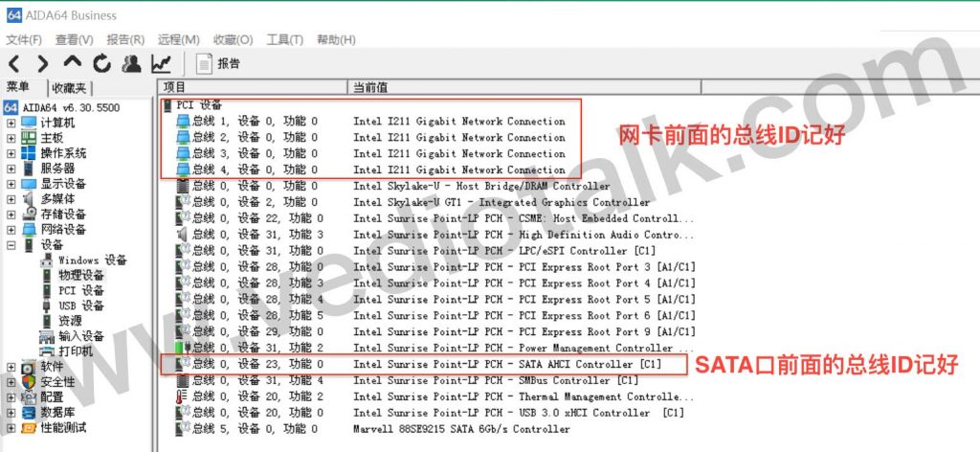
Task: Click the High Definition Audio row speaker icon
Action: click(183, 235)
